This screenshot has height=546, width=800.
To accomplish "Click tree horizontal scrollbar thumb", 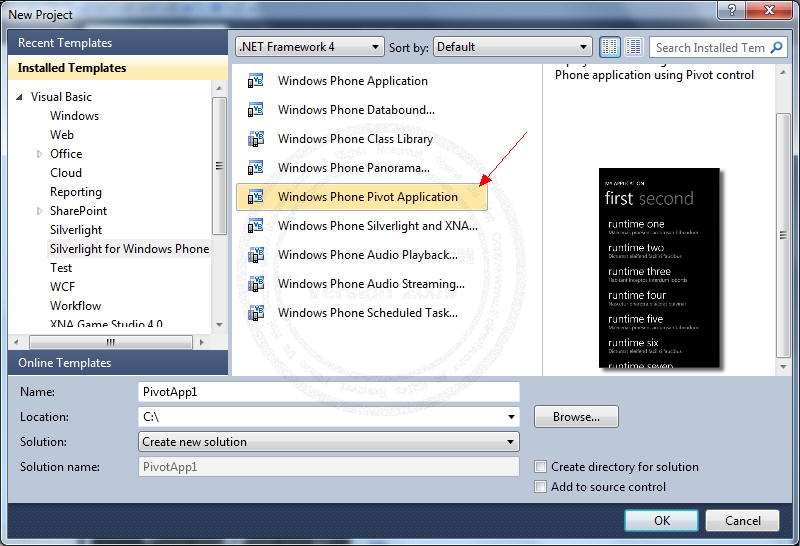I will (111, 342).
